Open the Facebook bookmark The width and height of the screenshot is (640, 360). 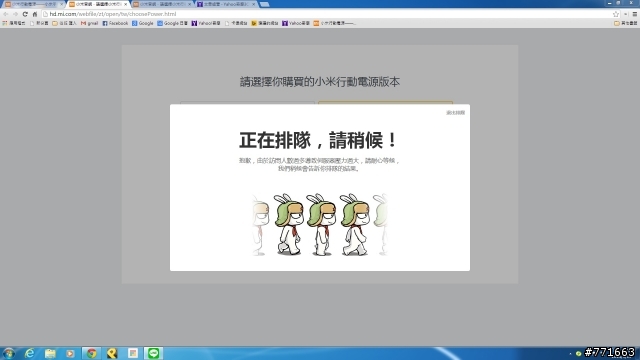tap(115, 23)
